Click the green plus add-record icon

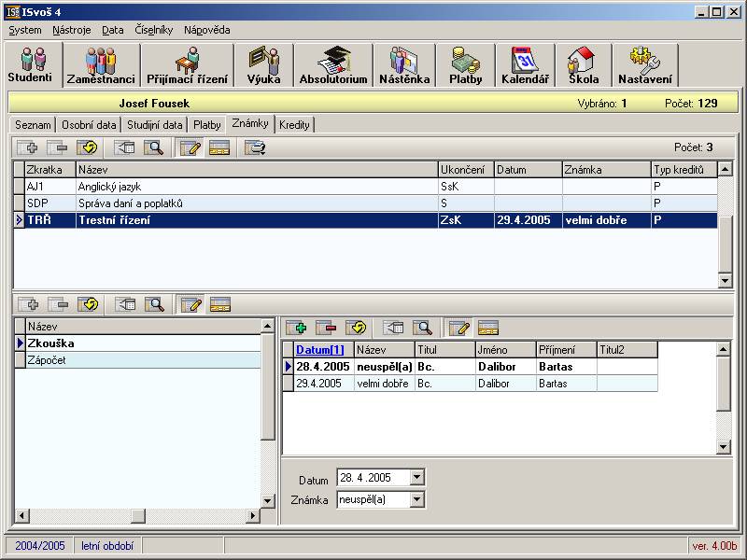point(296,328)
